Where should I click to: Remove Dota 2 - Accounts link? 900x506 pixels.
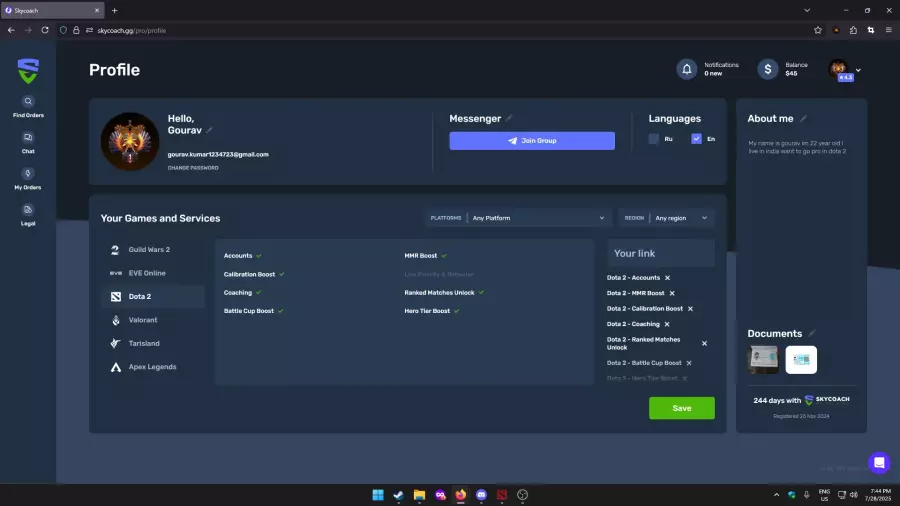[668, 278]
